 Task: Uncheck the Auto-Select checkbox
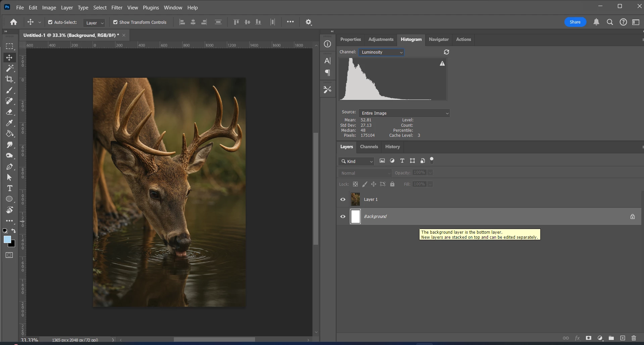50,22
